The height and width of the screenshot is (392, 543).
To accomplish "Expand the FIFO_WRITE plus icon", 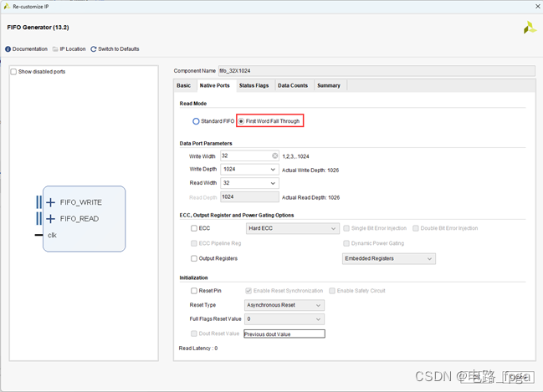I will tap(50, 202).
